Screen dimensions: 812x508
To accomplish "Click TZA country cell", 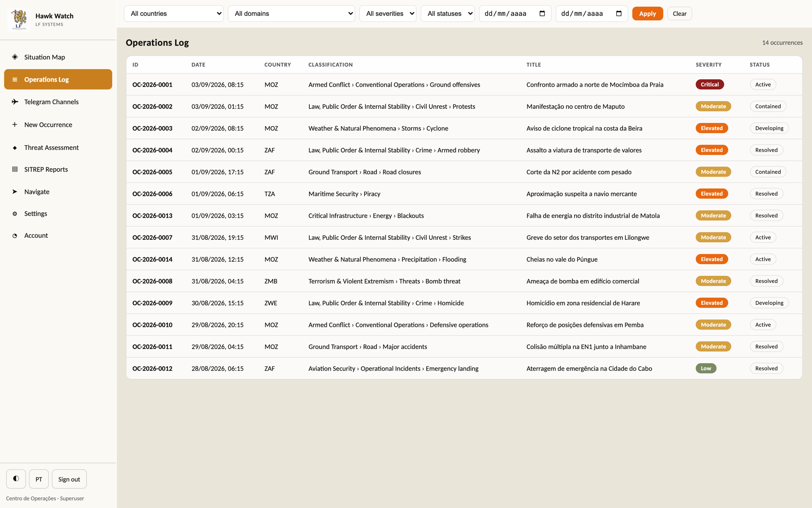I will pyautogui.click(x=270, y=194).
